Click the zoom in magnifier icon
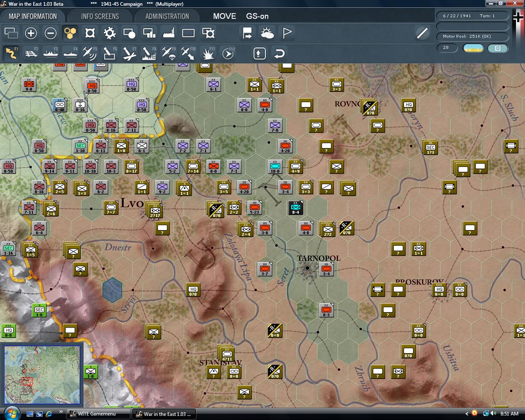 coord(31,33)
